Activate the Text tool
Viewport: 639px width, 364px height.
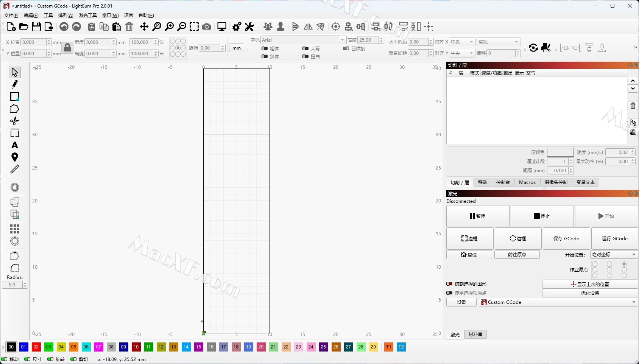(14, 145)
